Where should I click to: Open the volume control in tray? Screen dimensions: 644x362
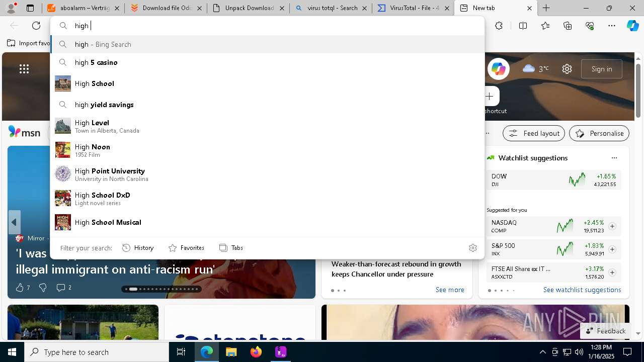[x=579, y=352]
